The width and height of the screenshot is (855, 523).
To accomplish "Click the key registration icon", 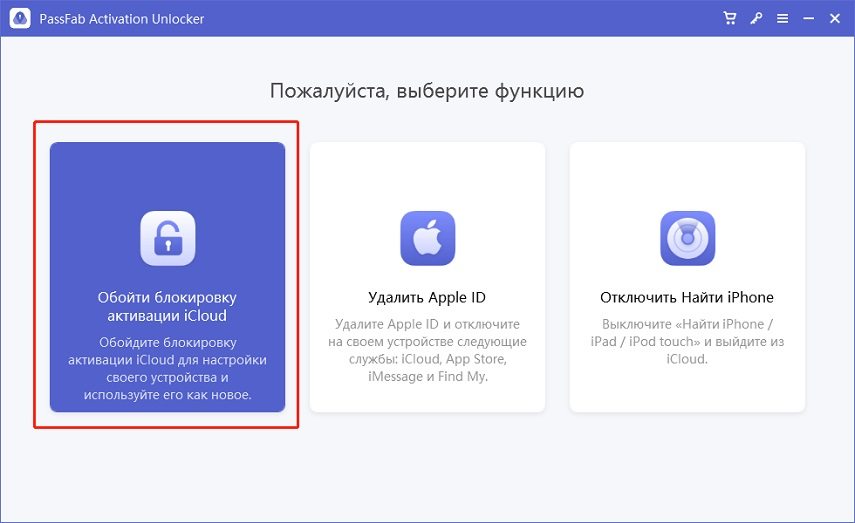I will tap(756, 19).
